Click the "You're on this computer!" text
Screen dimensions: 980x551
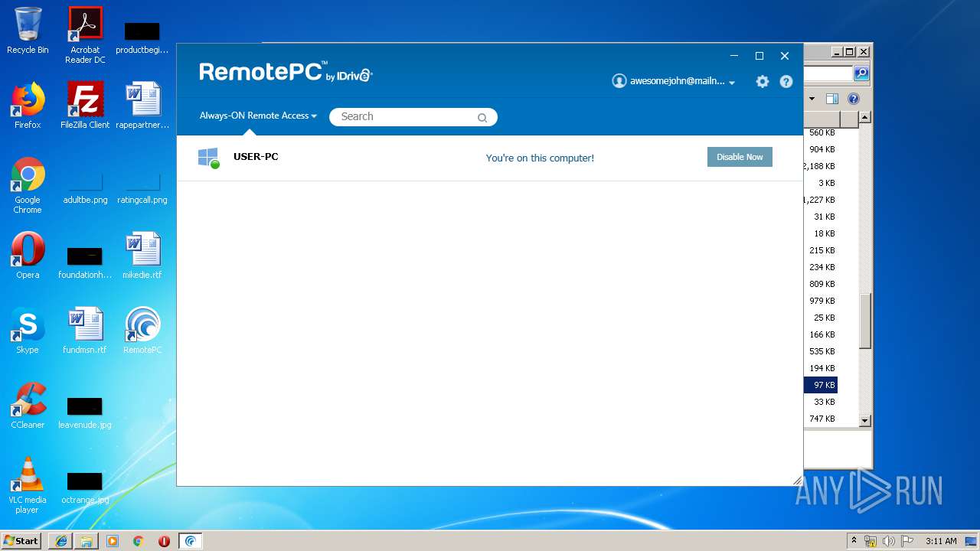point(540,158)
